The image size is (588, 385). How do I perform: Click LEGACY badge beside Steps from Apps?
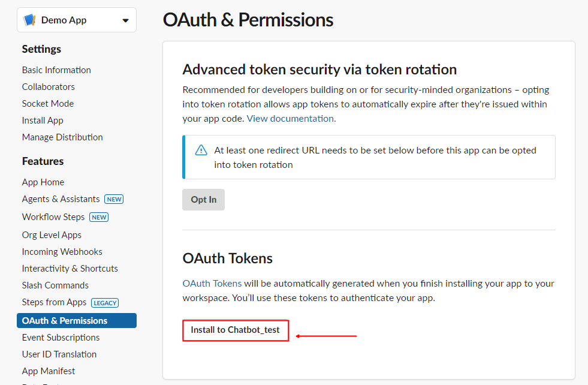pos(105,303)
